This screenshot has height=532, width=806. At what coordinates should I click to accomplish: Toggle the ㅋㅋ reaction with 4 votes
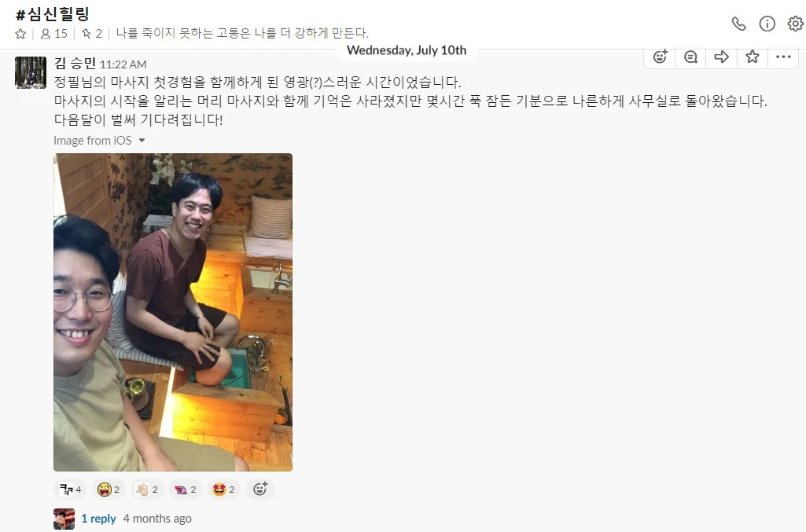pyautogui.click(x=71, y=490)
